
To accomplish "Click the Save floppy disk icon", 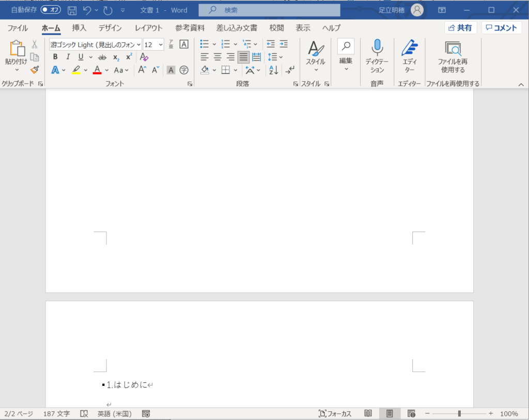I will pyautogui.click(x=72, y=10).
